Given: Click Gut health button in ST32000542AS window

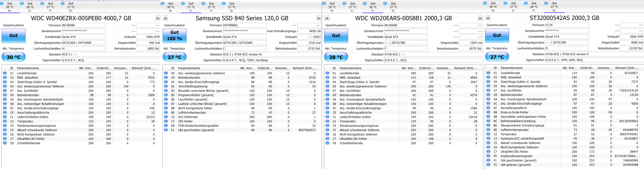Looking at the screenshot, I should (497, 35).
